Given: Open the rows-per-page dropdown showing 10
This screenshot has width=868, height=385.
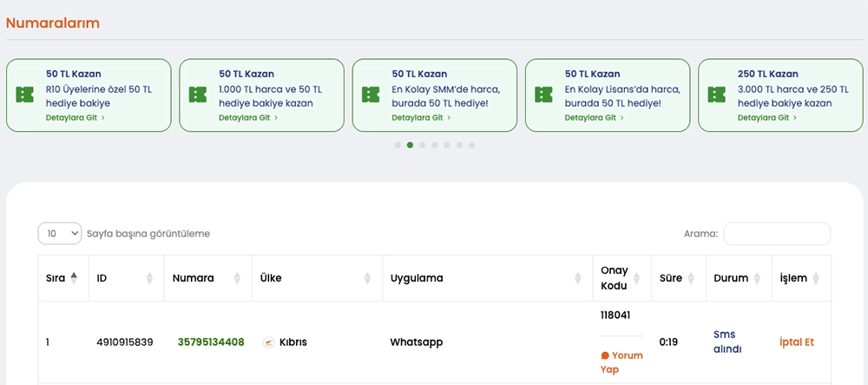Looking at the screenshot, I should 60,233.
